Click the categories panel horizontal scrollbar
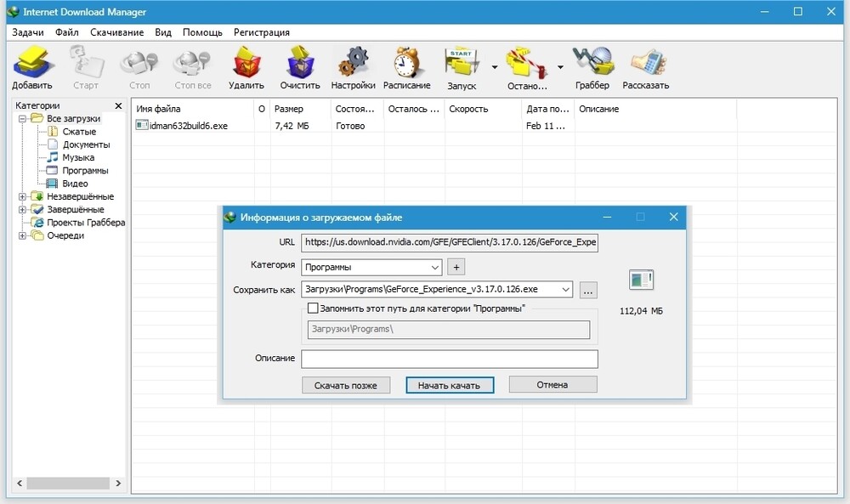 coord(64,483)
